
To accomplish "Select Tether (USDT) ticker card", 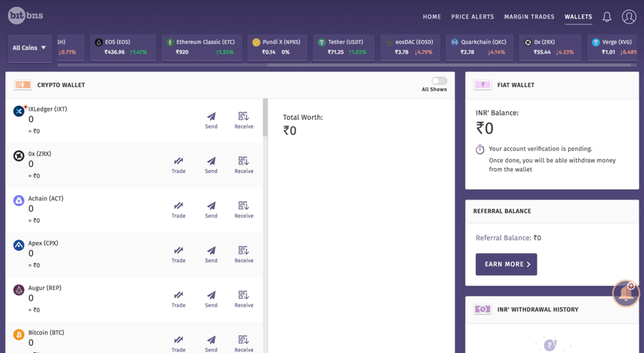I will (x=343, y=48).
